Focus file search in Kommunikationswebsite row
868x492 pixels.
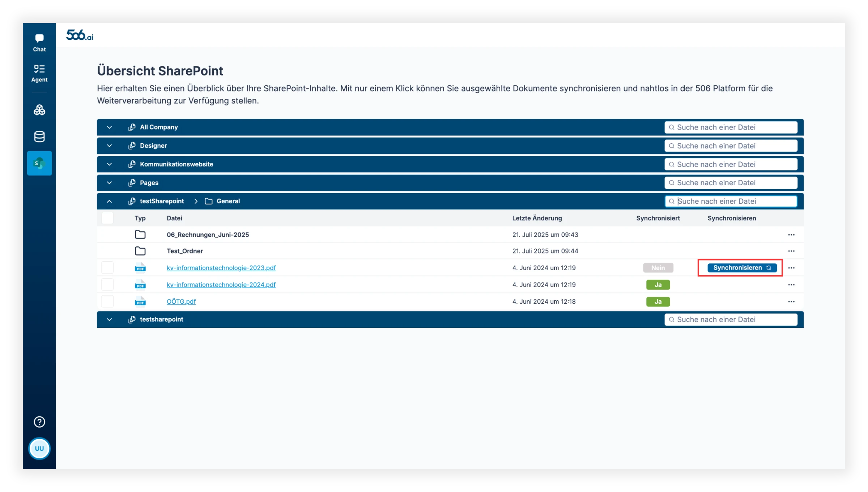731,164
